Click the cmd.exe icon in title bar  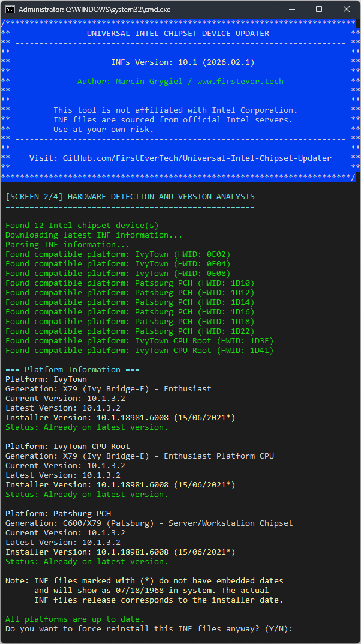click(10, 10)
